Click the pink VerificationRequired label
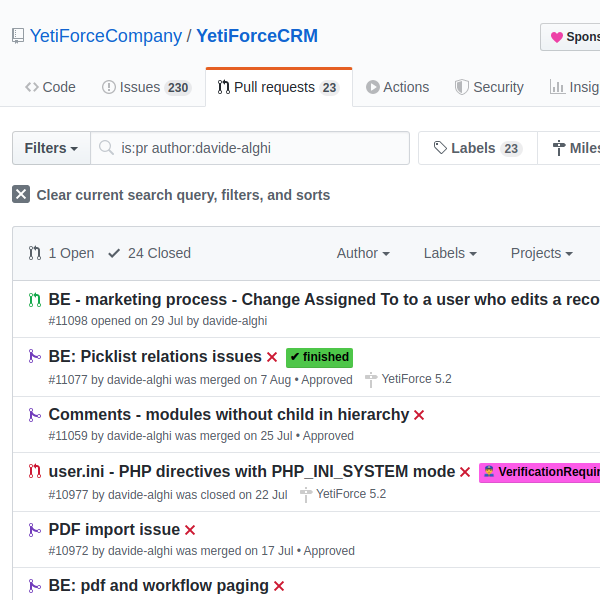The width and height of the screenshot is (600, 600). pos(540,473)
